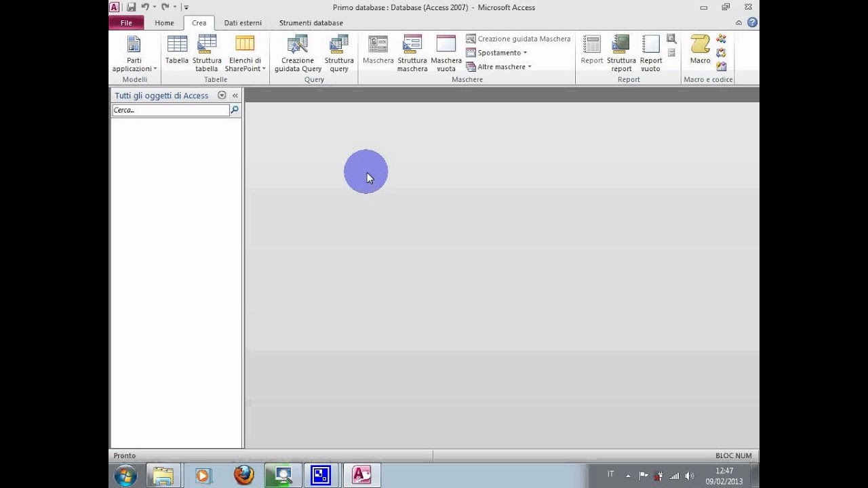Open the Altre maschere dropdown
The width and height of the screenshot is (868, 488).
point(498,66)
